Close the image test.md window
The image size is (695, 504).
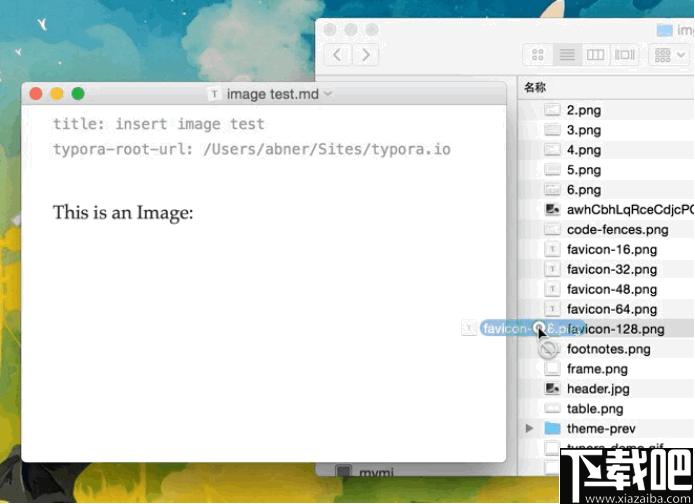coord(36,94)
